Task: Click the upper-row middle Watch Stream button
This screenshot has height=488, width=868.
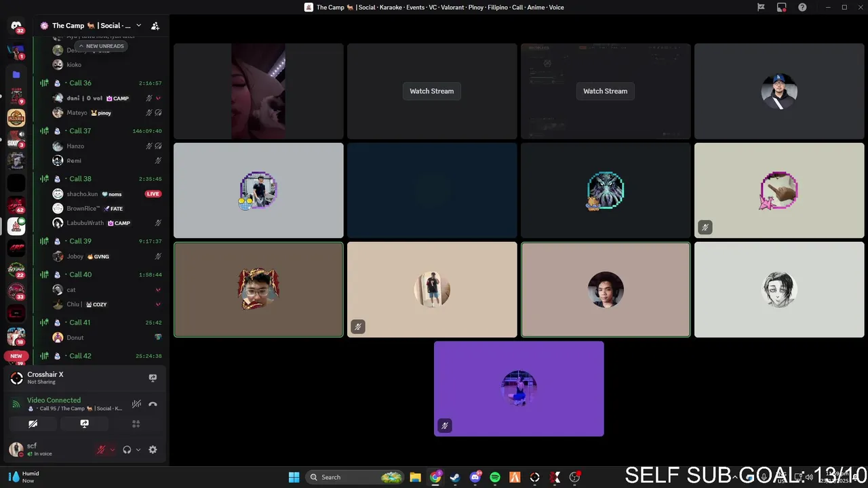Action: 431,91
